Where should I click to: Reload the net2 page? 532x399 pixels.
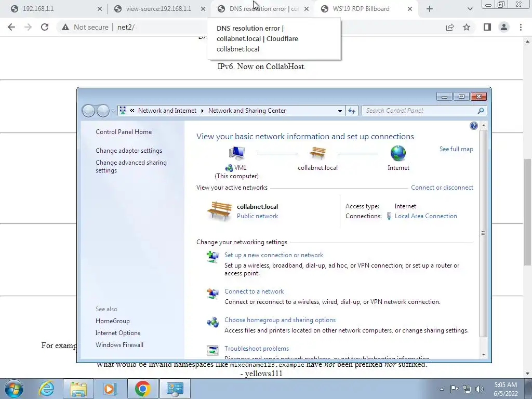[45, 27]
